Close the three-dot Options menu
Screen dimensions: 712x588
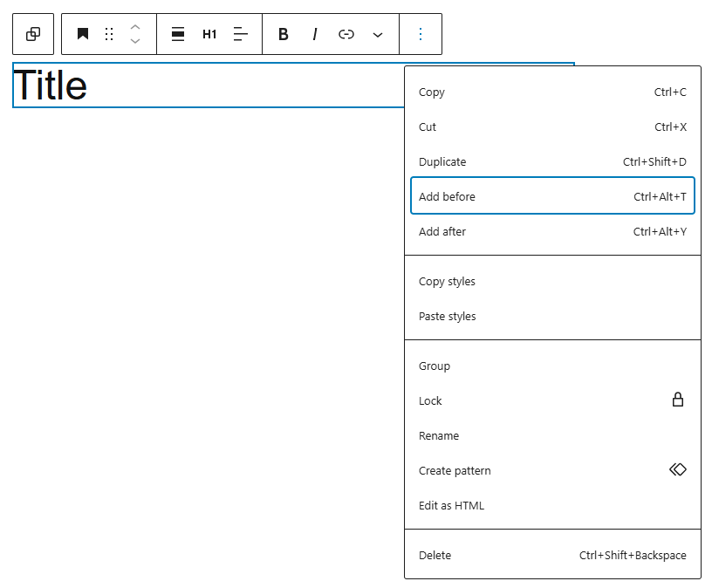[x=421, y=34]
